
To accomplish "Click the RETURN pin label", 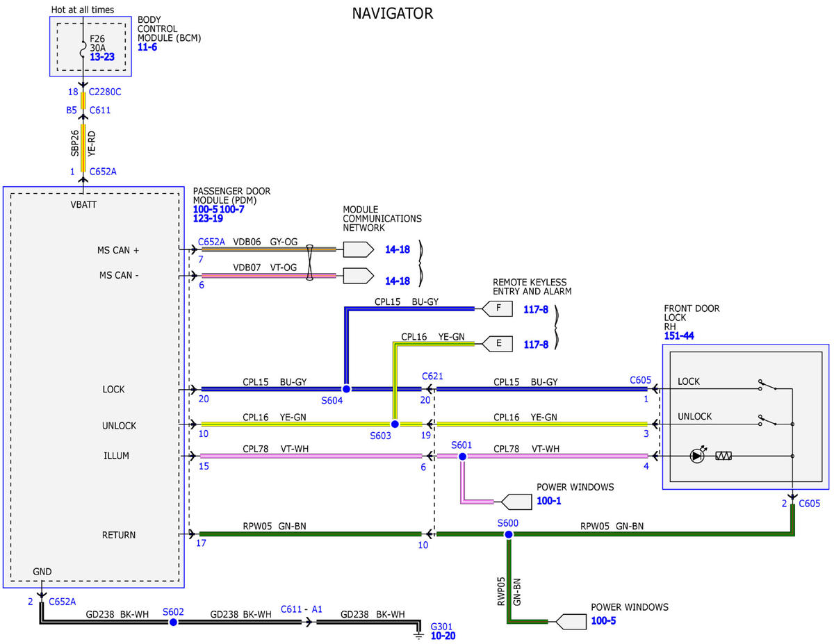I will point(119,535).
